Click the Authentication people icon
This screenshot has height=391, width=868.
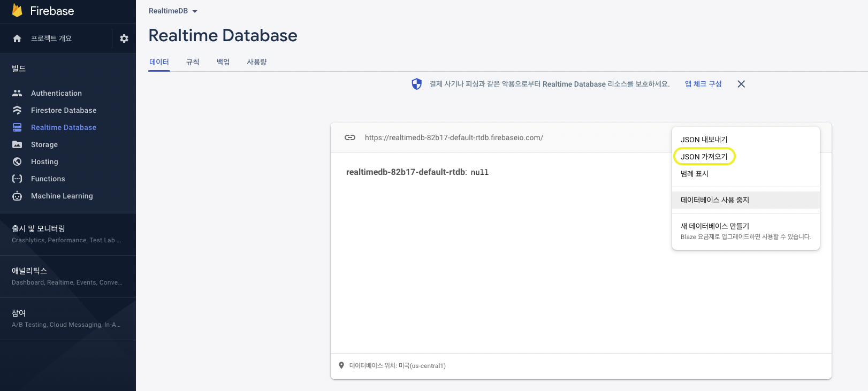(x=17, y=93)
